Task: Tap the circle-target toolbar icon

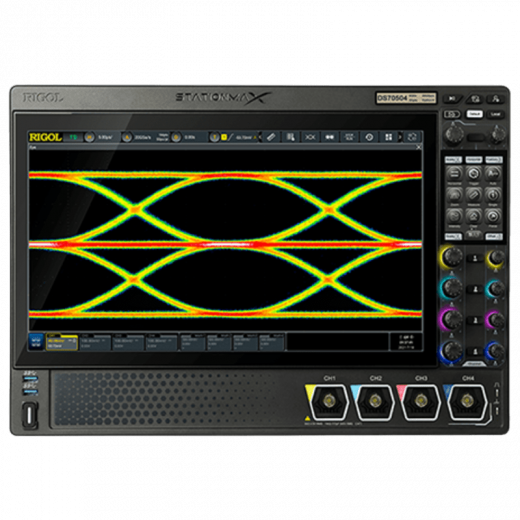Action: point(369,137)
